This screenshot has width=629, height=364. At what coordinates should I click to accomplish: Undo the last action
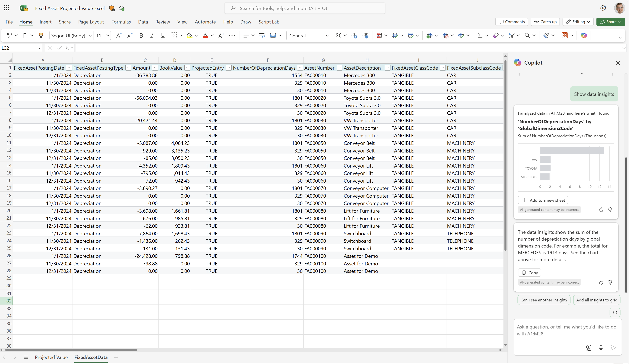9,35
